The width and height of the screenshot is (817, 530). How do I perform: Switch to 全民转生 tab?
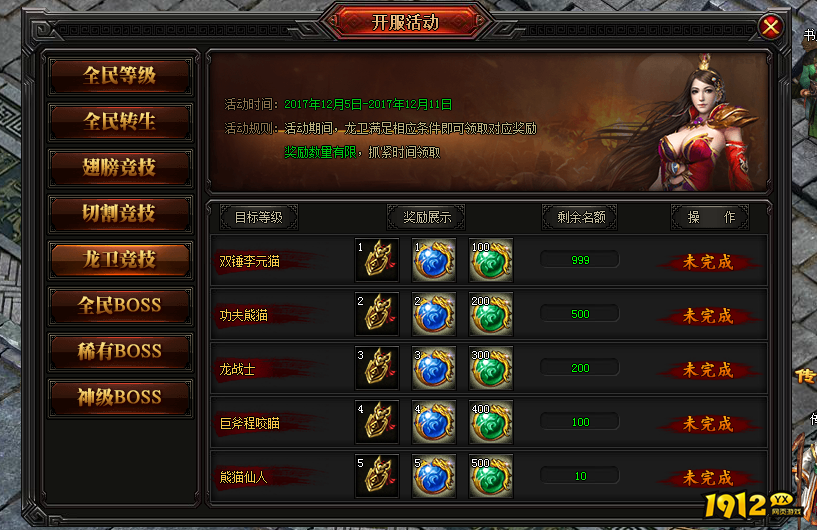click(x=120, y=122)
